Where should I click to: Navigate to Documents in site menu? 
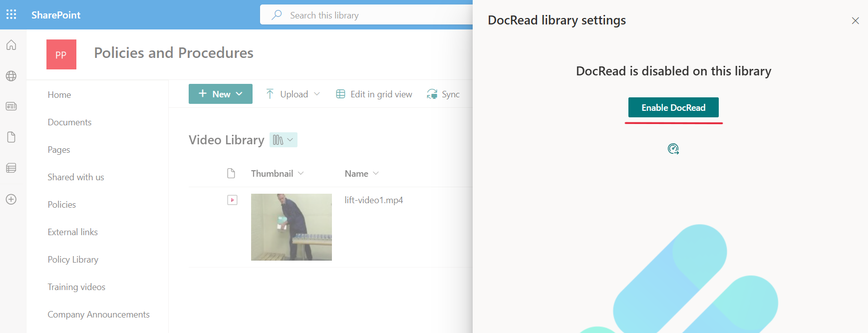(70, 122)
